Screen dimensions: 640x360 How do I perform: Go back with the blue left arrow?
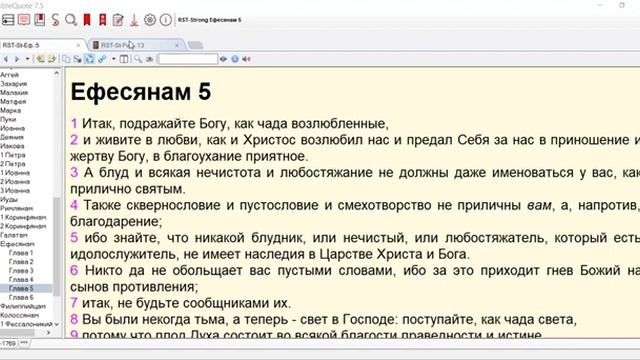6,59
